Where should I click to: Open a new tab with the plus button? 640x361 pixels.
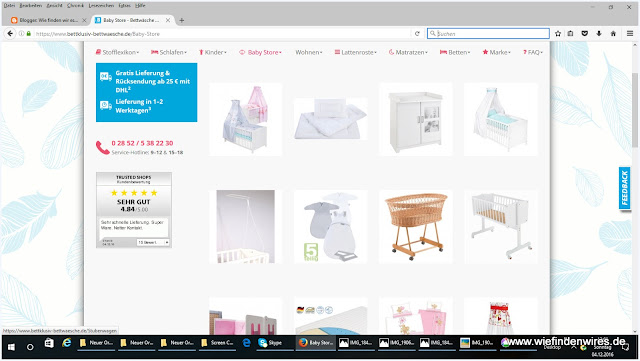[x=182, y=20]
